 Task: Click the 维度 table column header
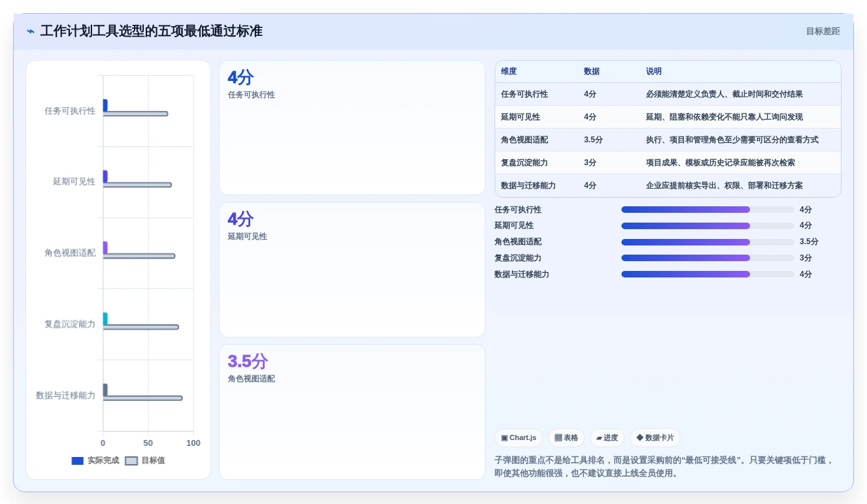click(x=509, y=72)
